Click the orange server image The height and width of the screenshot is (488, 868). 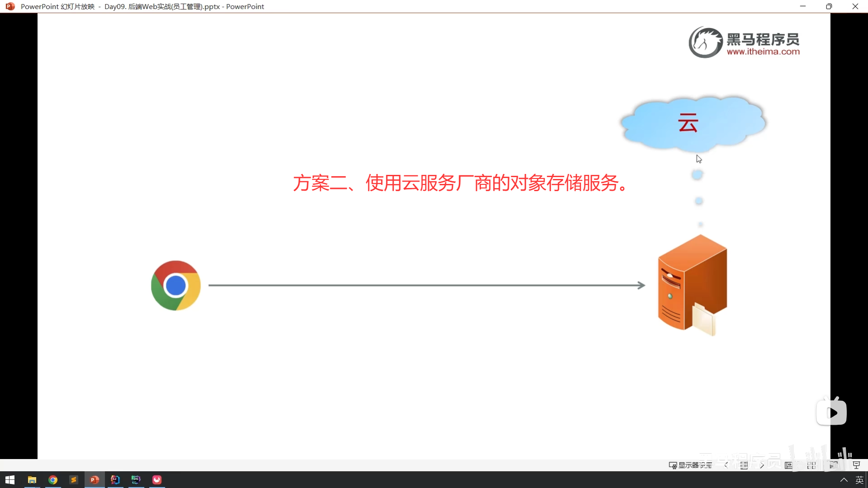point(692,285)
